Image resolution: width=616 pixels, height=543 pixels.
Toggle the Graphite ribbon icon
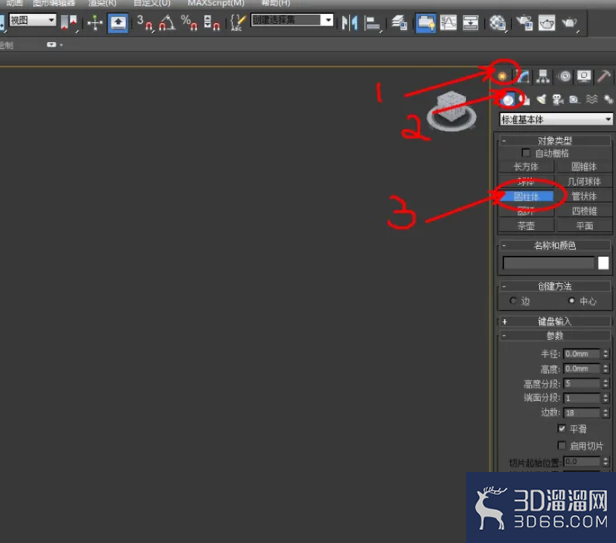(425, 23)
